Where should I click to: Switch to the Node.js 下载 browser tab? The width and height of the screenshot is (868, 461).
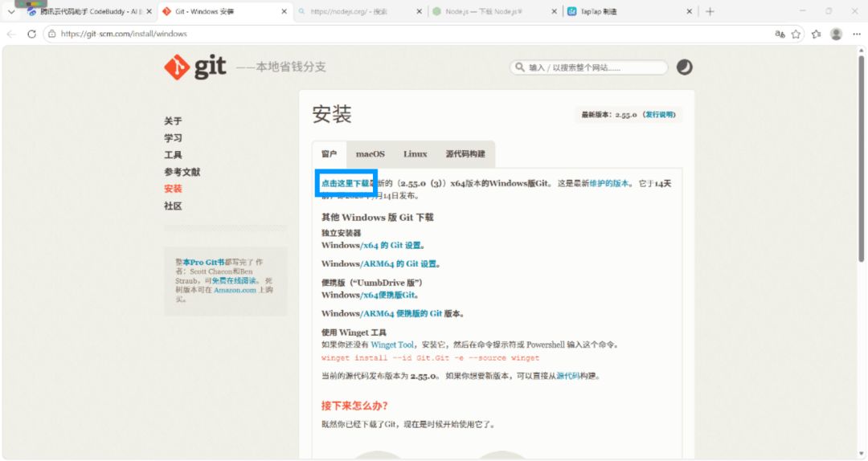pos(494,11)
